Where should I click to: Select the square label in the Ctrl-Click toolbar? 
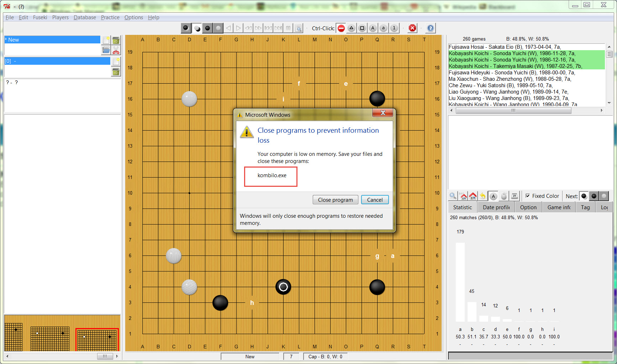(x=362, y=28)
